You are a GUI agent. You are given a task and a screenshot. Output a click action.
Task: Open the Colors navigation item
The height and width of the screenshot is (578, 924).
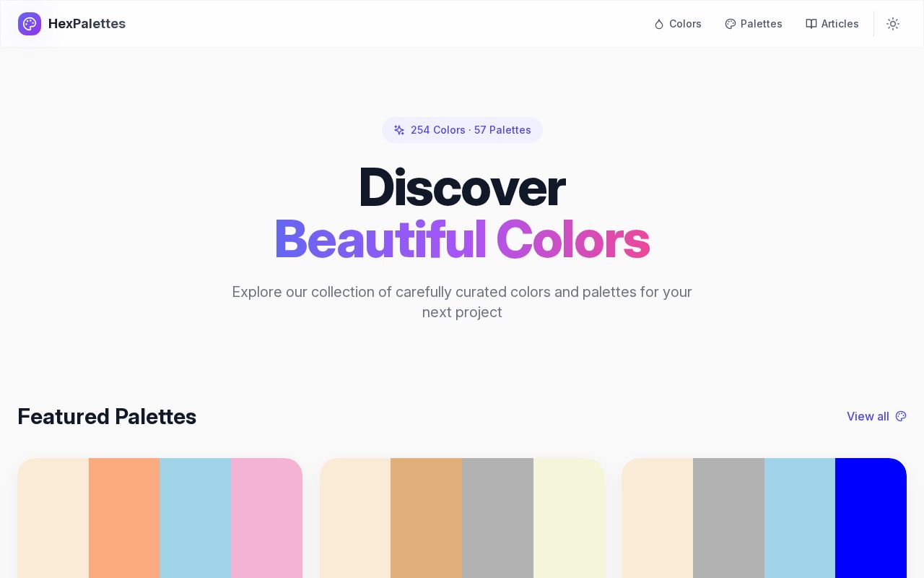click(x=678, y=24)
